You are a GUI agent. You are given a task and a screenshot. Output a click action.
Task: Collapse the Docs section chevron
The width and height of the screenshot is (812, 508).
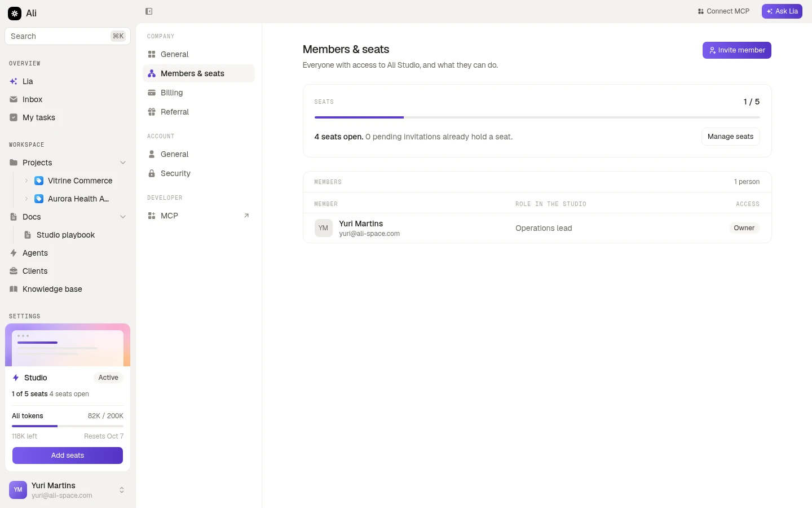[123, 217]
